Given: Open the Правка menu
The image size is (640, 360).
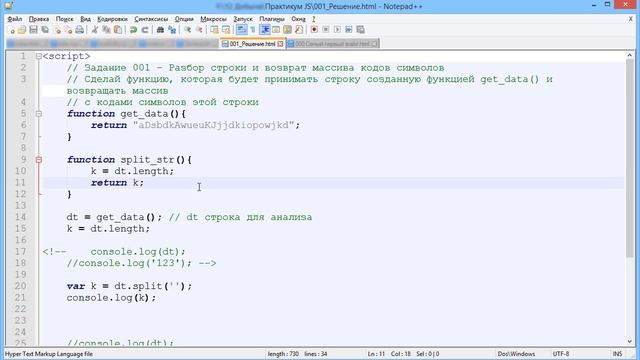Looking at the screenshot, I should coord(39,19).
